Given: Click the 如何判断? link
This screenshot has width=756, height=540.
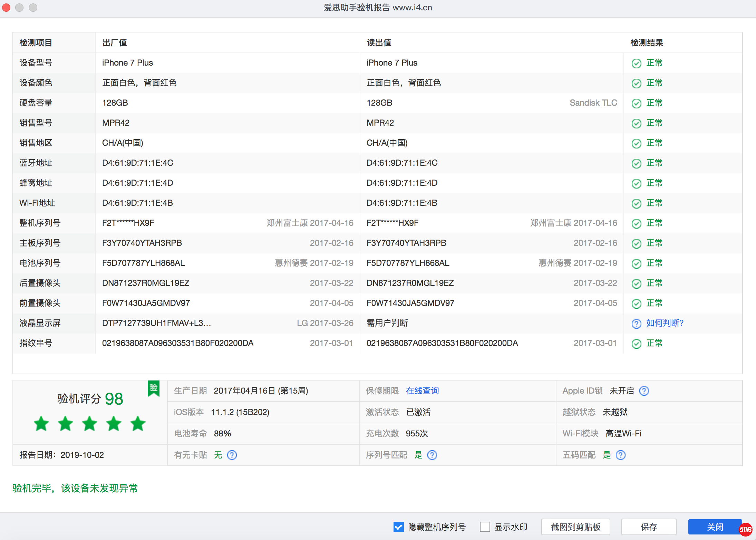Looking at the screenshot, I should click(x=665, y=323).
